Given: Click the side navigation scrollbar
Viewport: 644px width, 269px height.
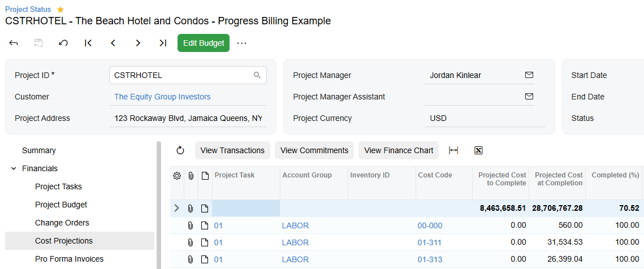Looking at the screenshot, I should [x=159, y=205].
